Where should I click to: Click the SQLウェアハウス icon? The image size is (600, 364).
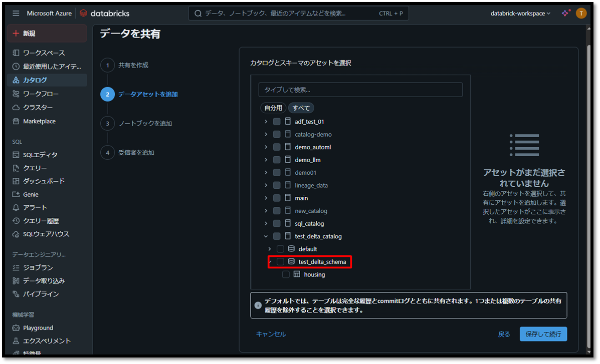(16, 234)
